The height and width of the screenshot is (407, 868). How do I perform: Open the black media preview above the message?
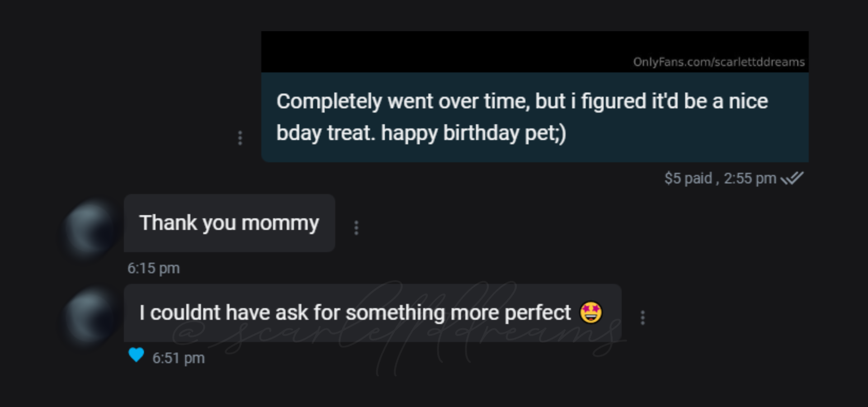(x=535, y=52)
